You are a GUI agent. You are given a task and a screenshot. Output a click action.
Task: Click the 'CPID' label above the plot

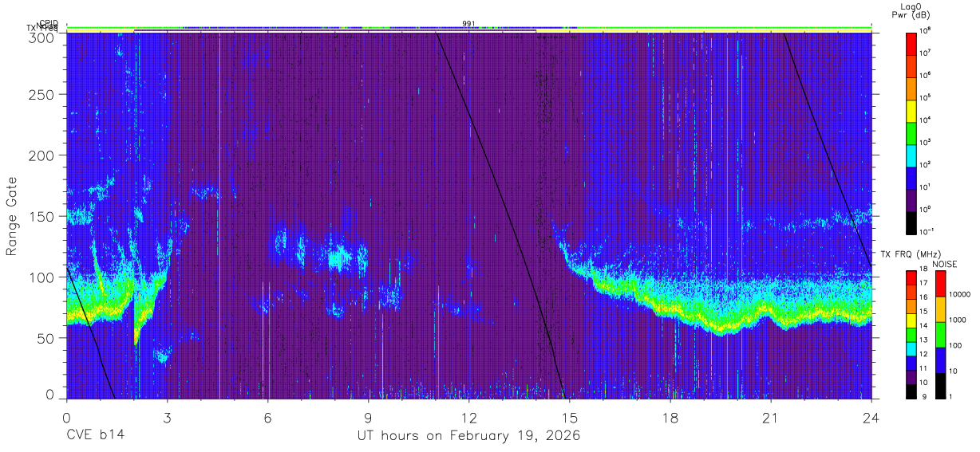pos(49,24)
